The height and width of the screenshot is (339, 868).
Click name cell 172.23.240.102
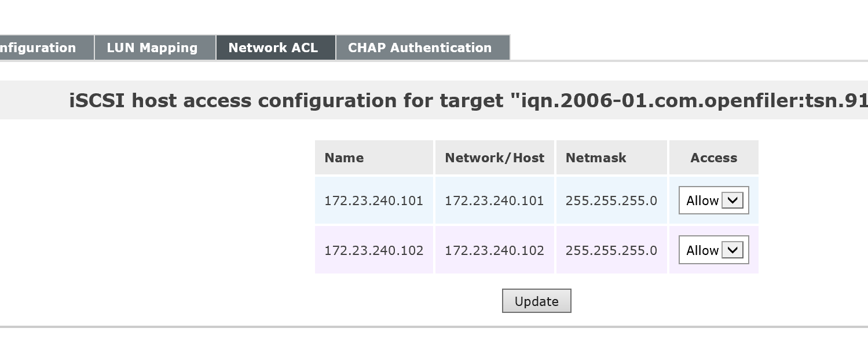pyautogui.click(x=374, y=251)
